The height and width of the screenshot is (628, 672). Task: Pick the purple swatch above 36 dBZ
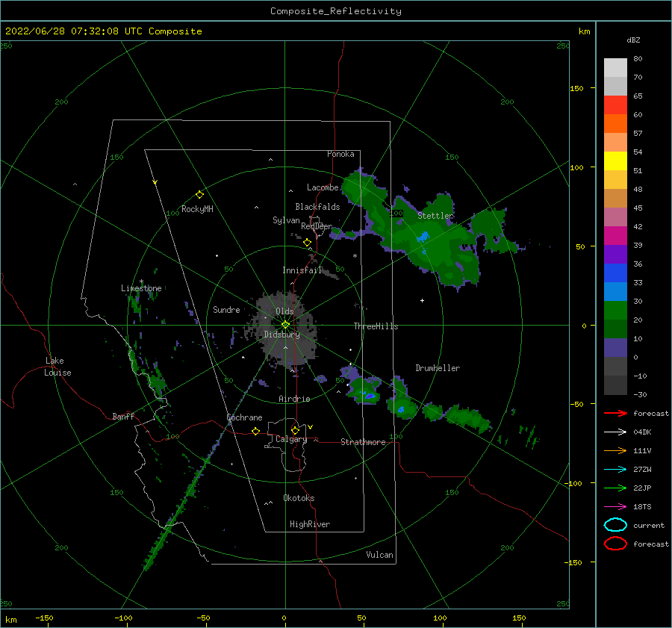pyautogui.click(x=615, y=255)
